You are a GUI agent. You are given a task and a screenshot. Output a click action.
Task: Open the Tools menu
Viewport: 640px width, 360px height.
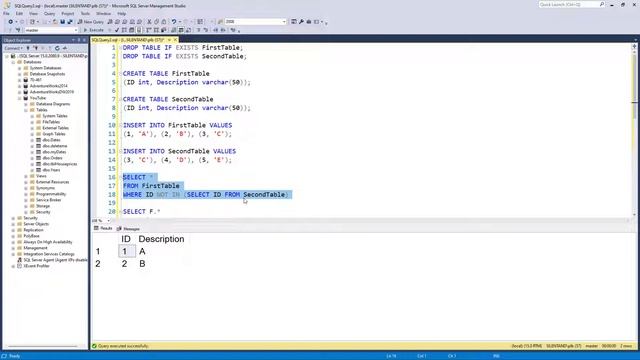click(85, 13)
